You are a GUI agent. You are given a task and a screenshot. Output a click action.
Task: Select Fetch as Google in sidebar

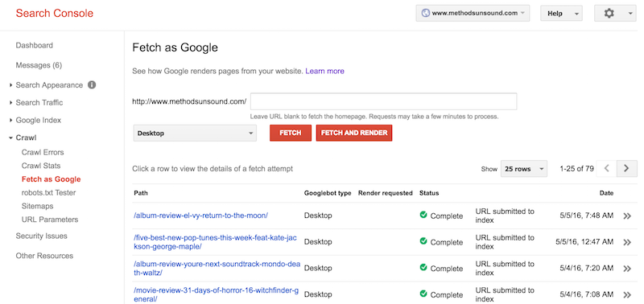tap(51, 179)
